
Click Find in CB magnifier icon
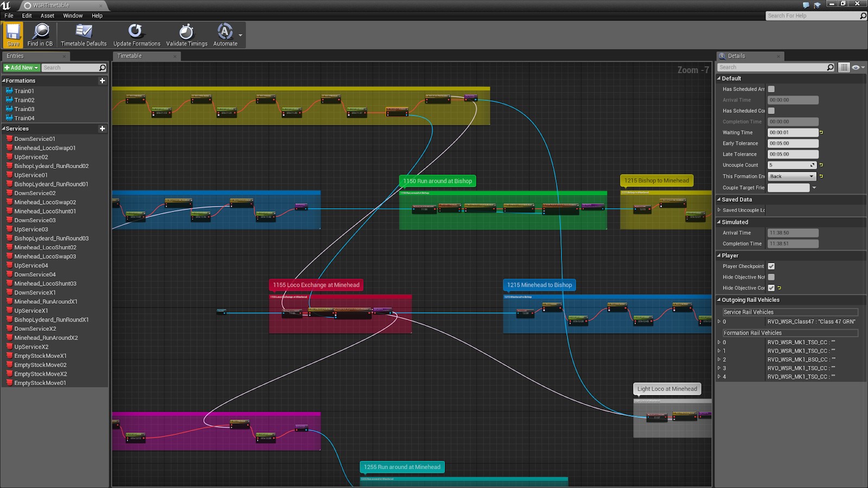[41, 32]
